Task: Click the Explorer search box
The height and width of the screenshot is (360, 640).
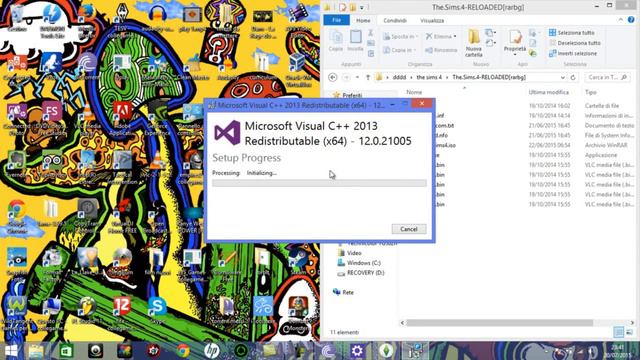Action: (x=607, y=77)
